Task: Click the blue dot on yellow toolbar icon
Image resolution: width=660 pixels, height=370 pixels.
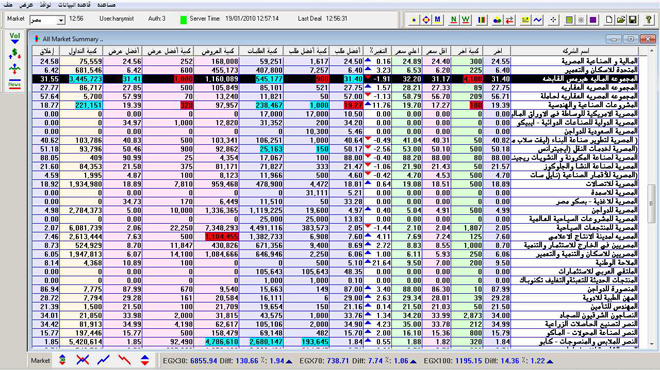Action: pos(414,20)
